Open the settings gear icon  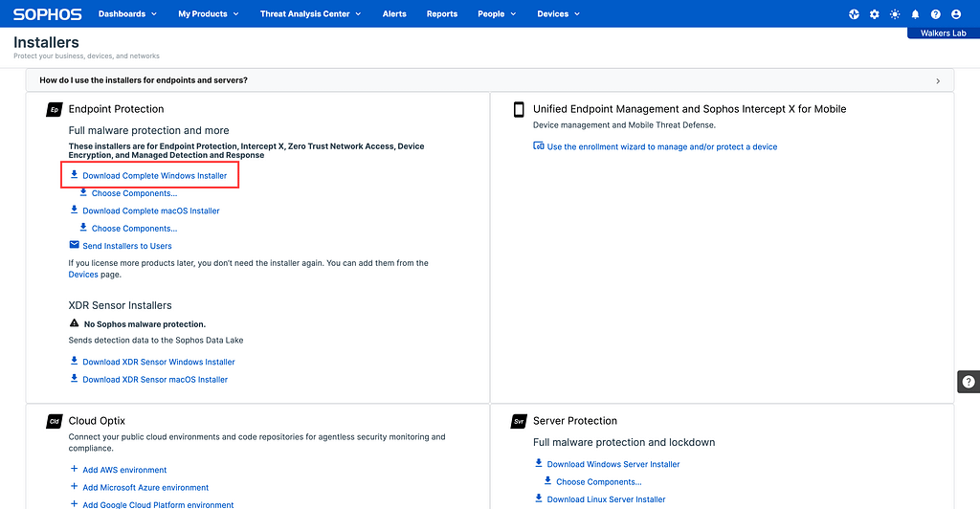tap(874, 14)
